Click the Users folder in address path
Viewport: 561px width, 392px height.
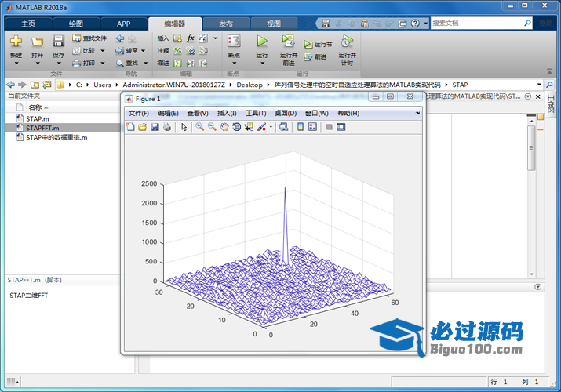point(102,85)
